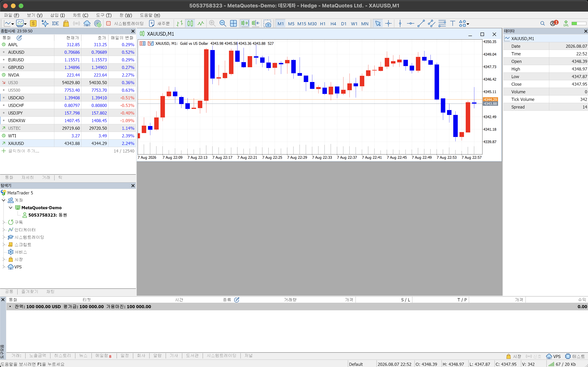Activate the crosshair cursor mode
The height and width of the screenshot is (367, 588).
tap(388, 24)
